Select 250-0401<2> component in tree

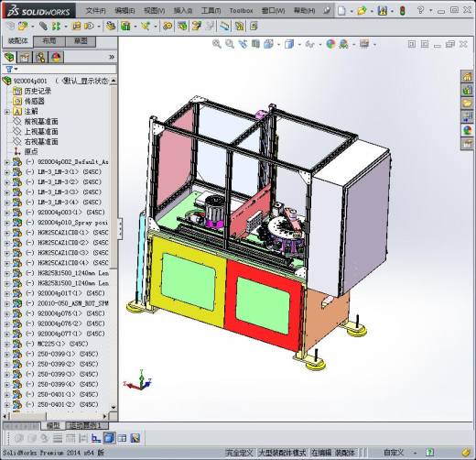pos(62,404)
